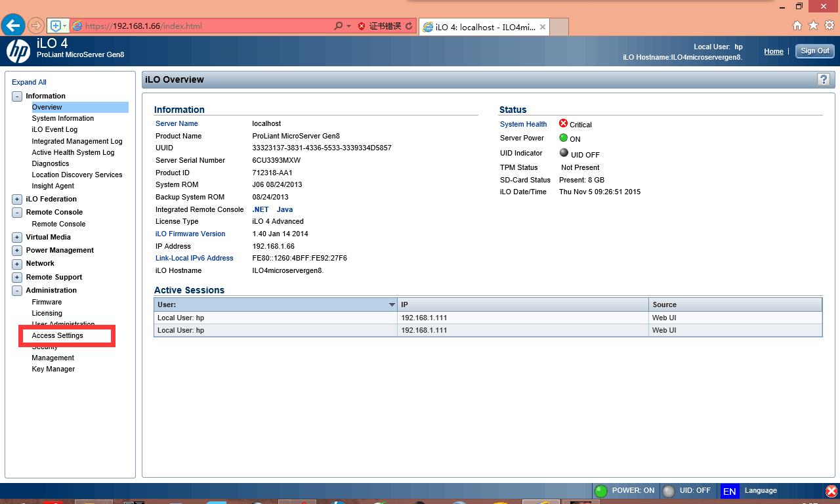Open the Remote Console sub-item
Image resolution: width=840 pixels, height=504 pixels.
click(x=58, y=224)
